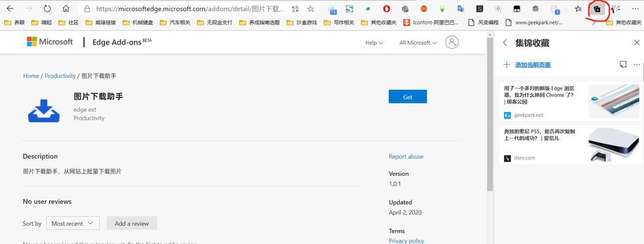Open the 无现金支付 bookmark folder
644x244 pixels.
coord(214,23)
